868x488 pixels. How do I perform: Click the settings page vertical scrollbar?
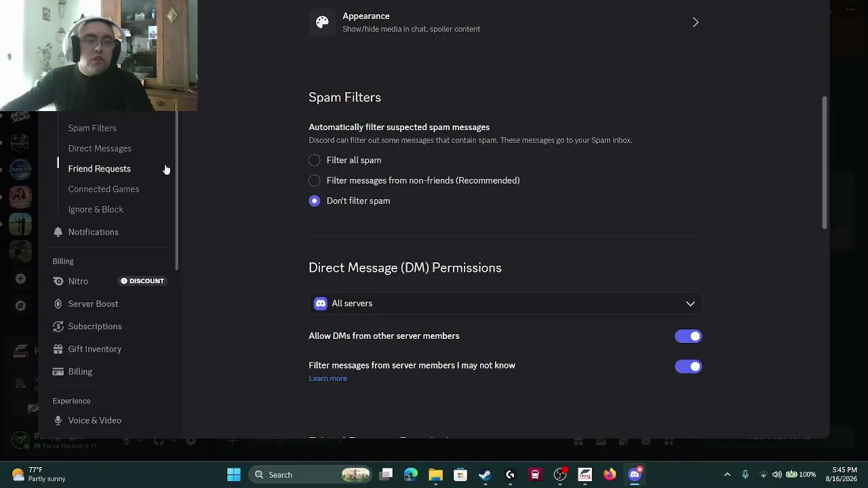[x=825, y=163]
